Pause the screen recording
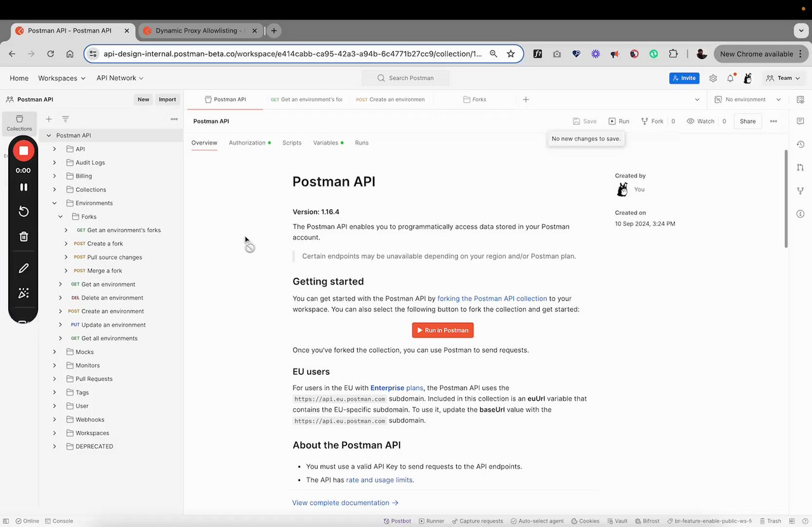The height and width of the screenshot is (527, 812). tap(23, 187)
